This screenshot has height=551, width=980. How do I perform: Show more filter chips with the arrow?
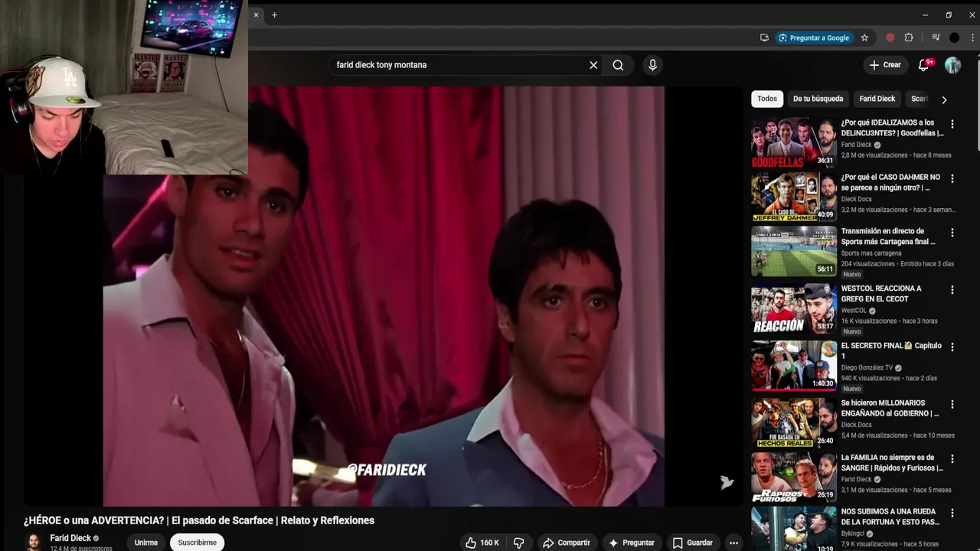click(944, 99)
